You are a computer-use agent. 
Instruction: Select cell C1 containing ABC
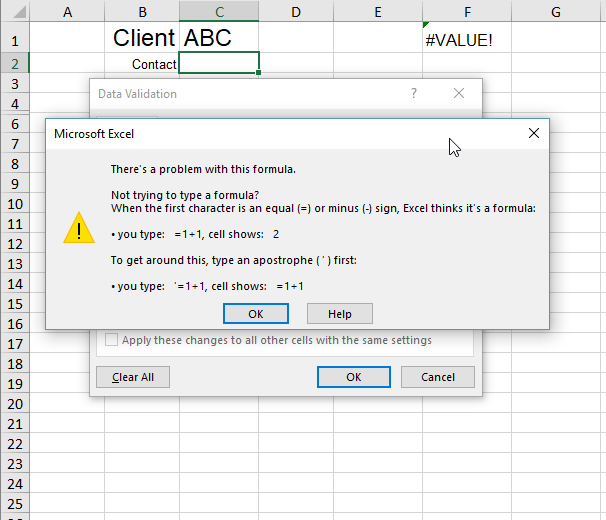[219, 38]
